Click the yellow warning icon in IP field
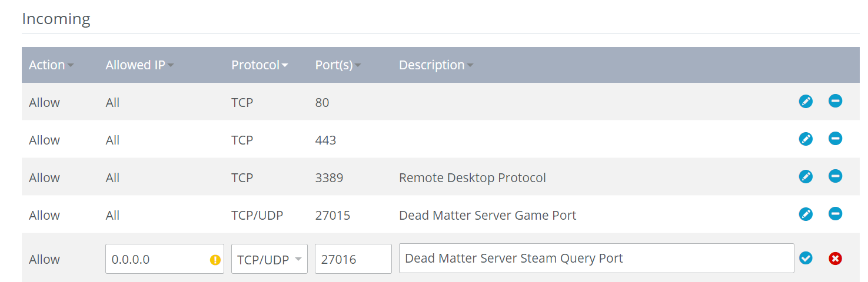 click(x=215, y=260)
